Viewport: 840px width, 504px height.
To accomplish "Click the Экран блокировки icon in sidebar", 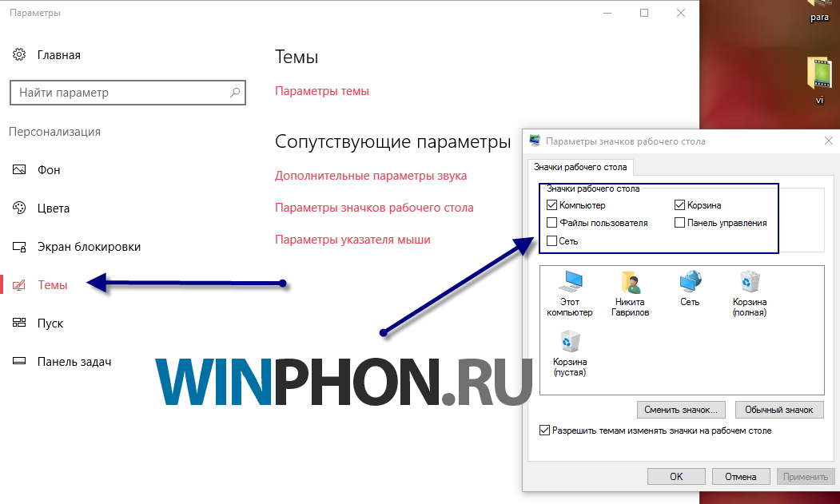I will pos(19,247).
